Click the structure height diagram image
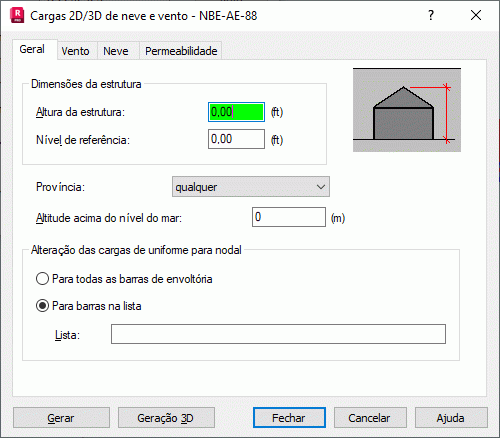This screenshot has height=438, width=500. [407, 110]
